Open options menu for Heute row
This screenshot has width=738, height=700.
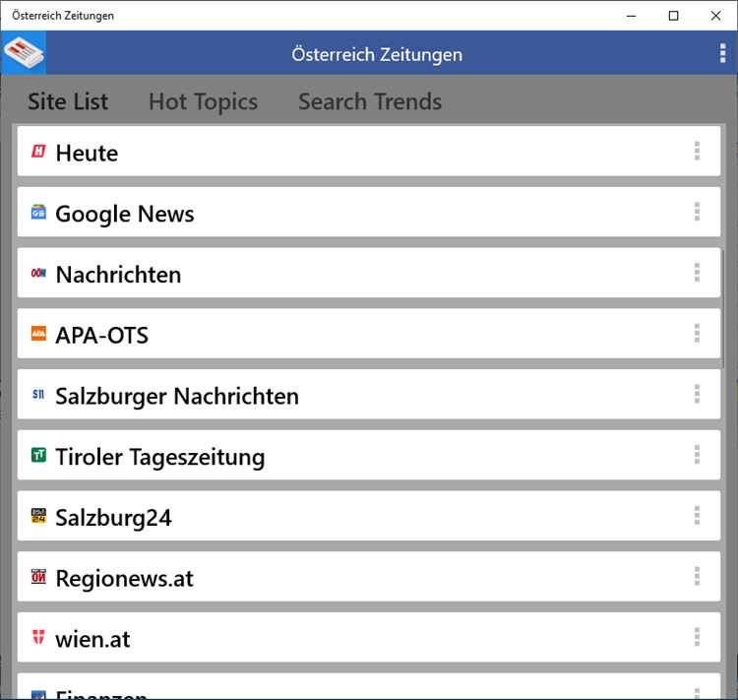point(697,152)
